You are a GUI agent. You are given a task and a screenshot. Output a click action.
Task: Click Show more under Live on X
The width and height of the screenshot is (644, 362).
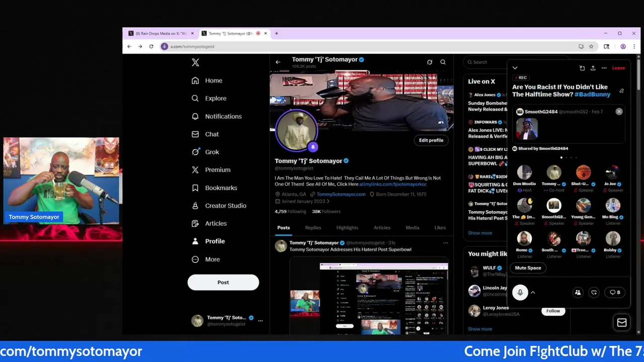(x=480, y=233)
